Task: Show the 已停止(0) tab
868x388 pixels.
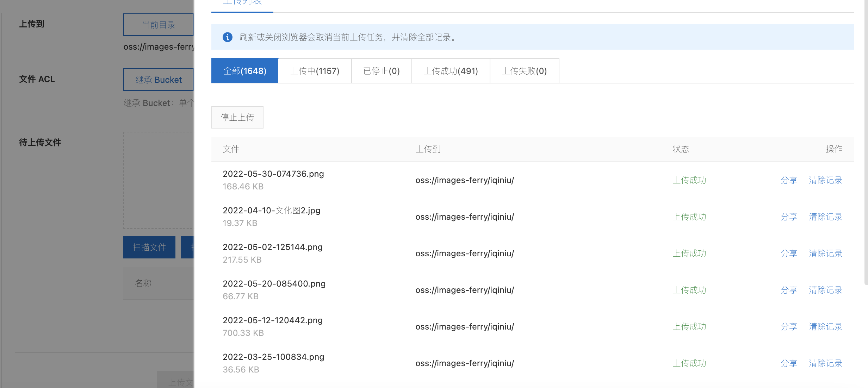Action: (x=382, y=71)
